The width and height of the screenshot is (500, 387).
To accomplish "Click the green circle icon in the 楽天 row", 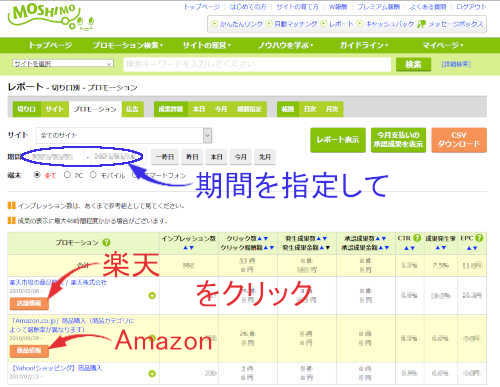I will coord(152,295).
